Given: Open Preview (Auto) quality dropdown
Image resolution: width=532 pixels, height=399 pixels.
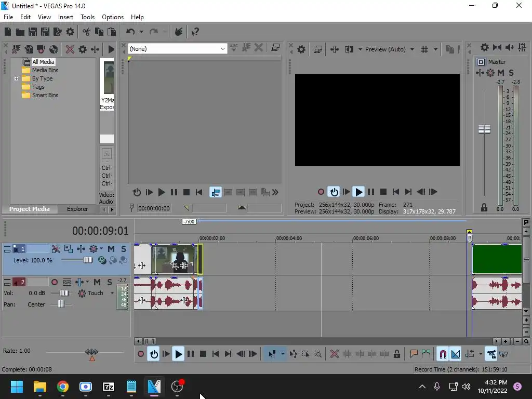Looking at the screenshot, I should tap(412, 49).
